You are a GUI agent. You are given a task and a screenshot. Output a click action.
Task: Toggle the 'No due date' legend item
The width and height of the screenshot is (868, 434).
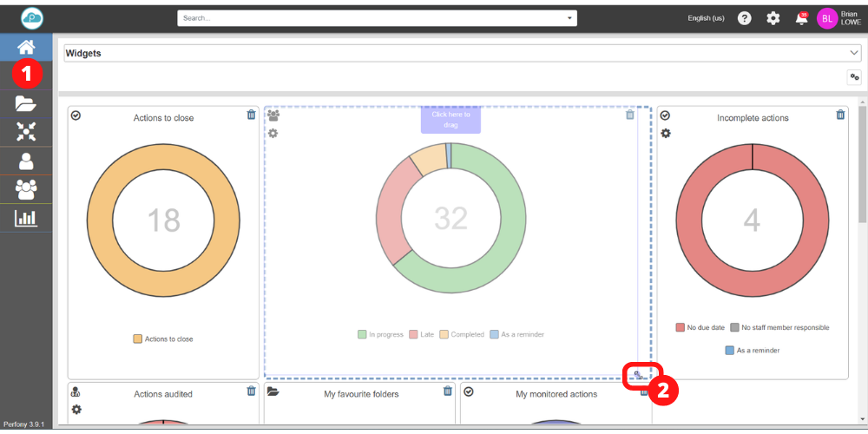point(699,327)
